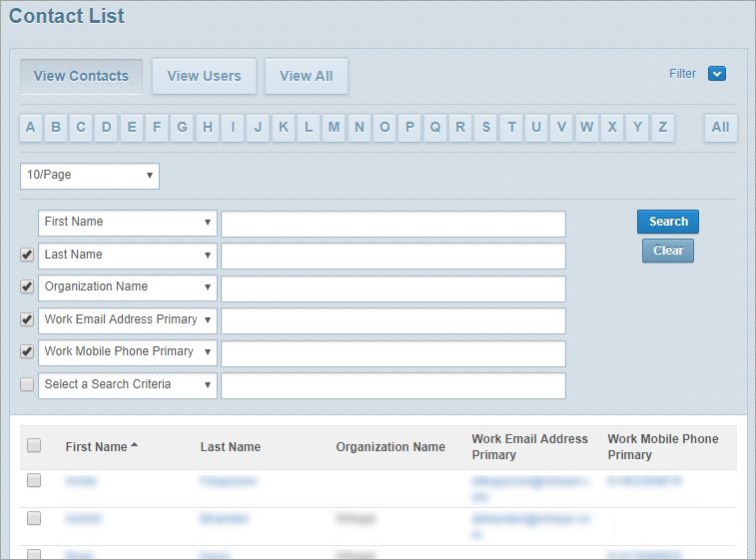The image size is (756, 560).
Task: Filter contacts by letter A
Action: 30,128
